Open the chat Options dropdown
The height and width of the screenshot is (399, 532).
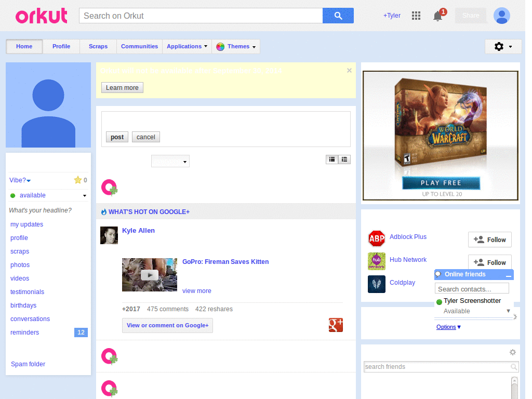coord(448,327)
